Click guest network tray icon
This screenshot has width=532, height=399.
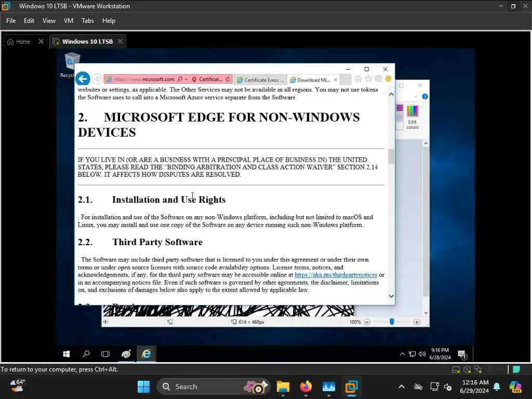pyautogui.click(x=412, y=354)
